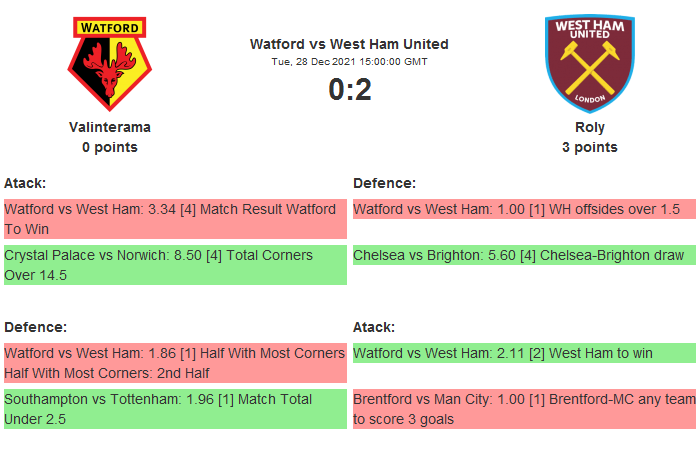
Task: Click the Watford vs West Ham United title
Action: click(x=349, y=44)
